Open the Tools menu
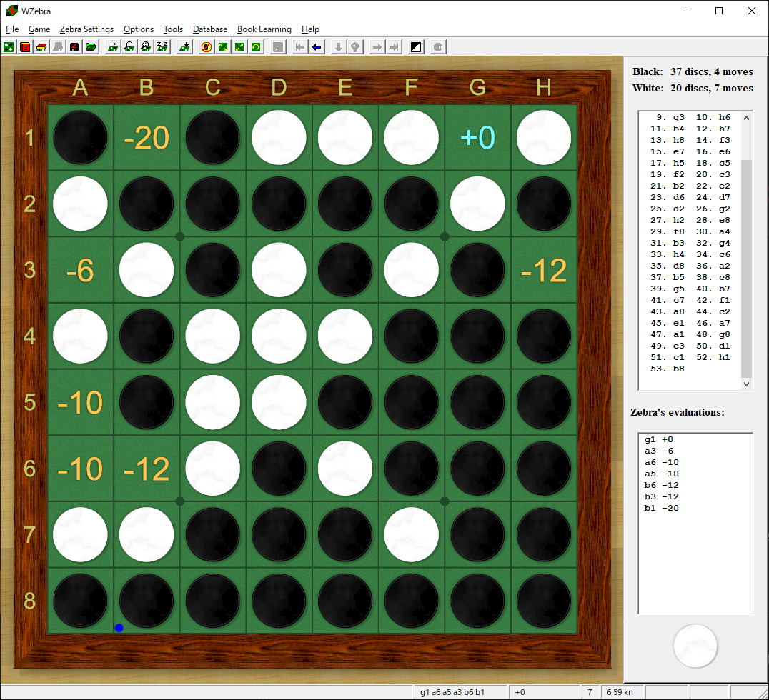 (173, 29)
